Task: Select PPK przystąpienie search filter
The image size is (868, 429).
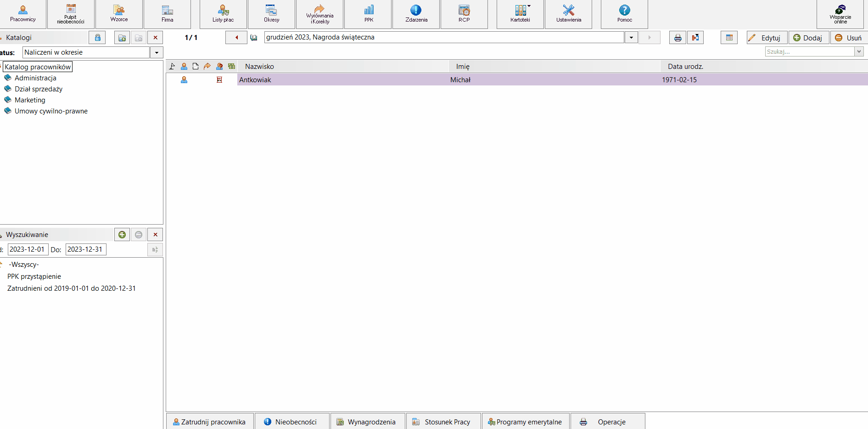Action: [x=34, y=277]
